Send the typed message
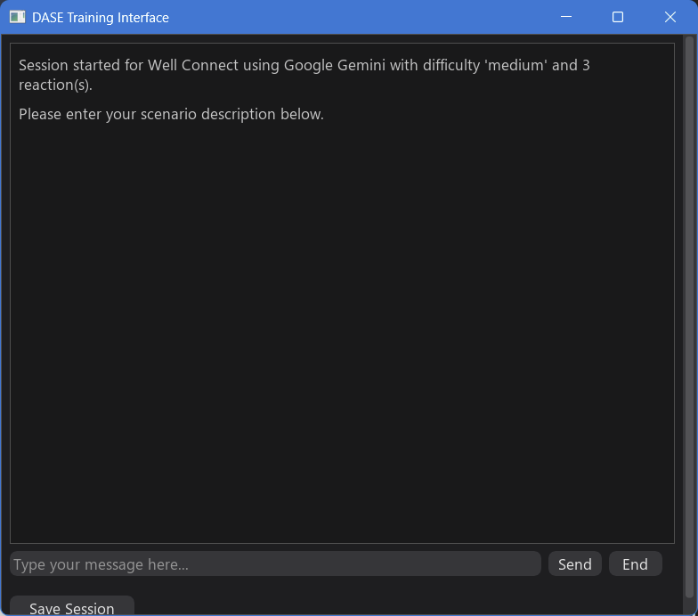This screenshot has width=698, height=616. 574,564
